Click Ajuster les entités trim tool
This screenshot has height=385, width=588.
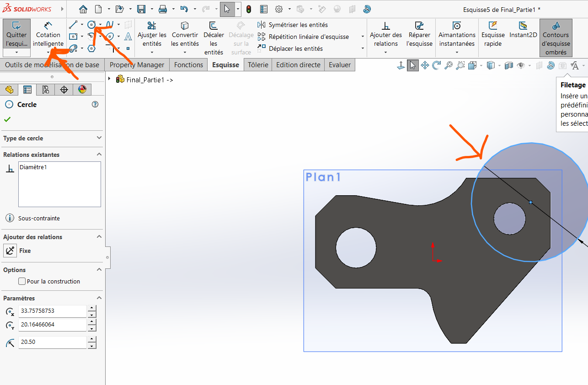(152, 34)
